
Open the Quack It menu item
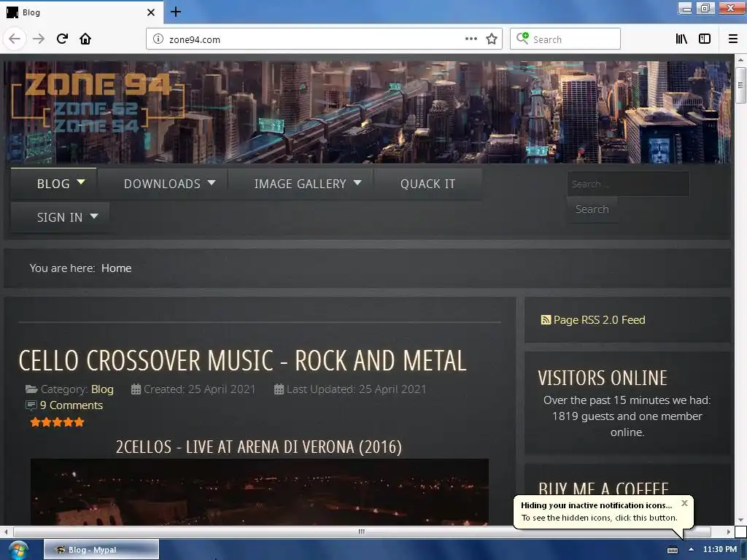click(x=427, y=184)
